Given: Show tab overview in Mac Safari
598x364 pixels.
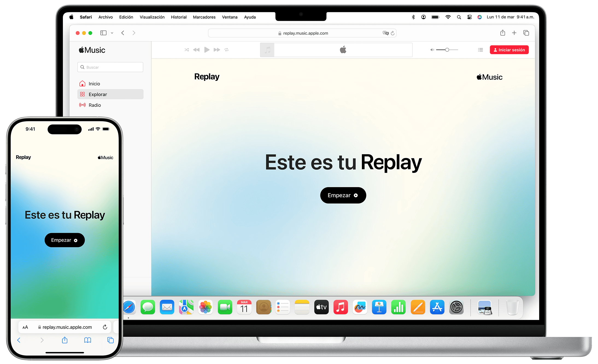Looking at the screenshot, I should (x=526, y=33).
